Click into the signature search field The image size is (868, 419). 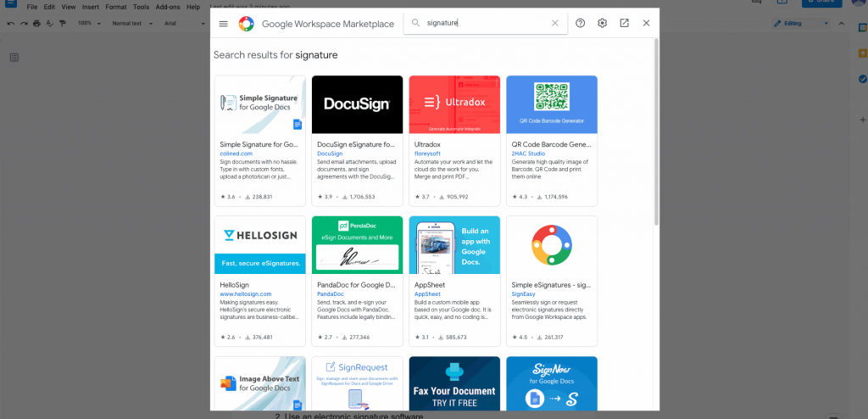(x=486, y=23)
